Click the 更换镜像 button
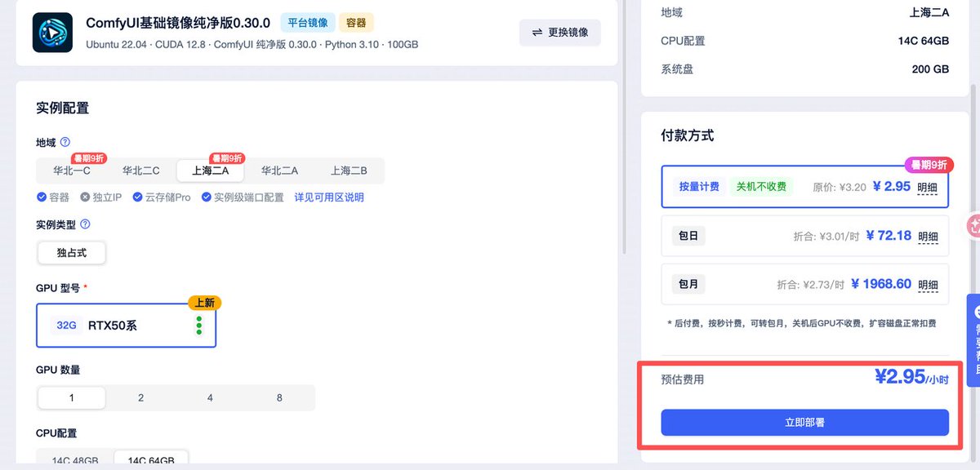980x470 pixels. coord(560,33)
